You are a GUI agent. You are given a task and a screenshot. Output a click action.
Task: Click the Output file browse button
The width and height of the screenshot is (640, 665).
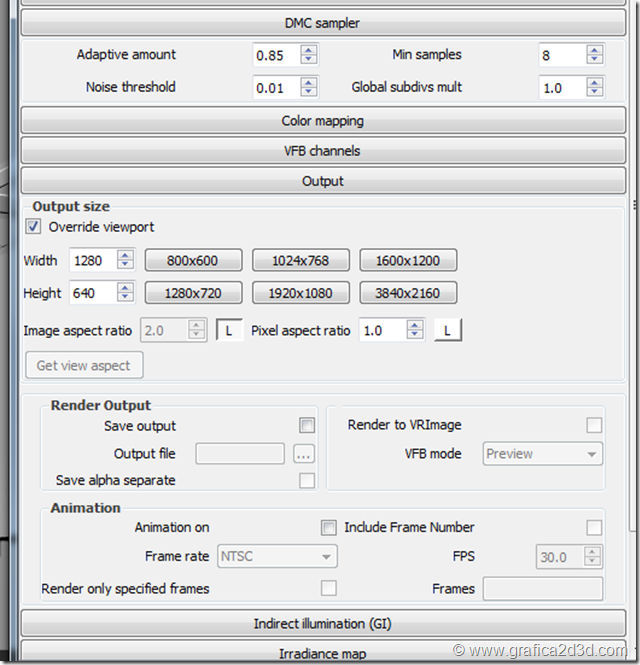click(x=304, y=454)
